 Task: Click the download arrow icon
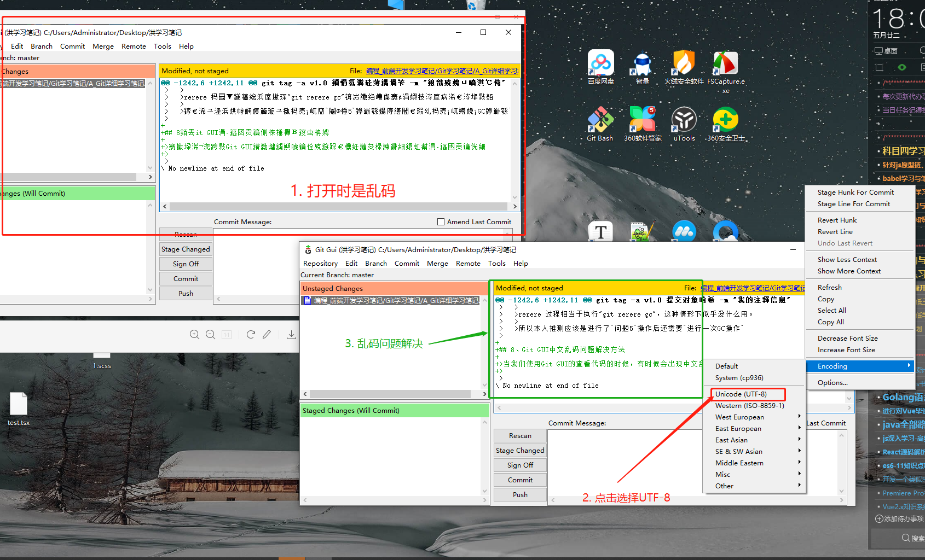[x=291, y=335]
